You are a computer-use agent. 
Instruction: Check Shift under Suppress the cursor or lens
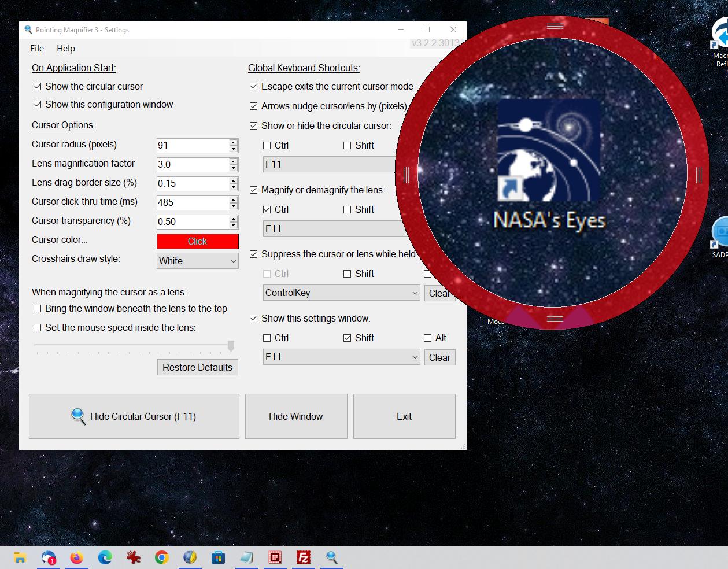[347, 274]
